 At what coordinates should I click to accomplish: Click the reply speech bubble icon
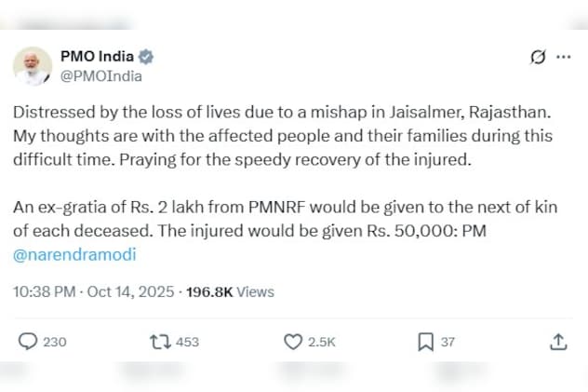29,342
